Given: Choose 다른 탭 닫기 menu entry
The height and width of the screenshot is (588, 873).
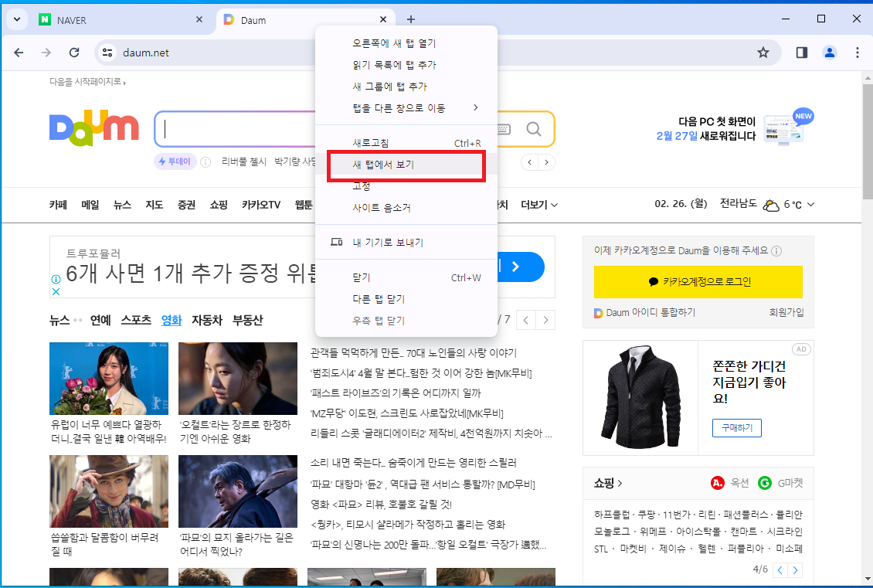Looking at the screenshot, I should [x=406, y=299].
